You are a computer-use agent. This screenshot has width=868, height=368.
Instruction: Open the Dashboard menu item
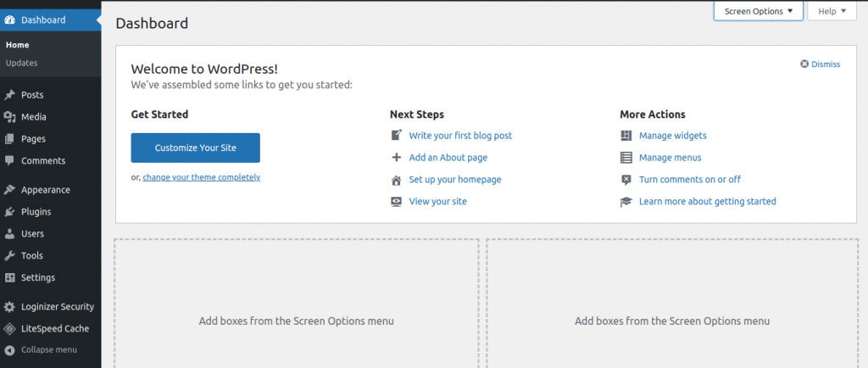(x=50, y=20)
